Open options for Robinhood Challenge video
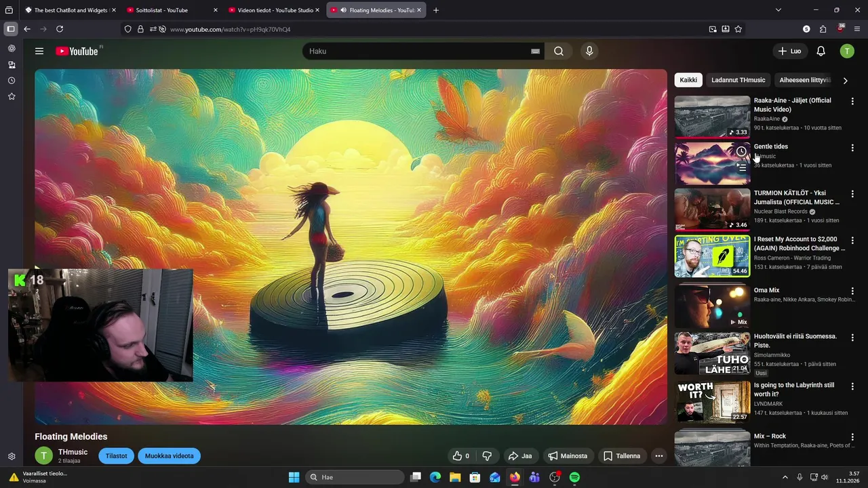This screenshot has height=488, width=868. click(x=852, y=241)
